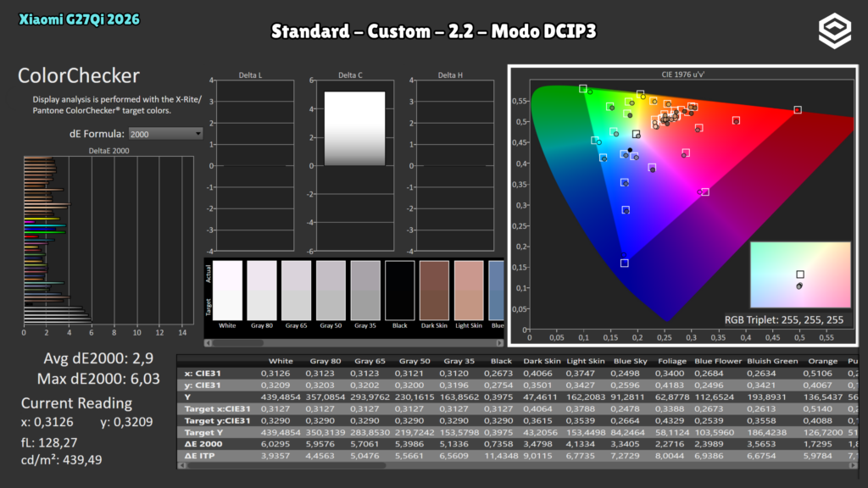Open the dE Formula dropdown
The image size is (868, 488).
pos(165,134)
